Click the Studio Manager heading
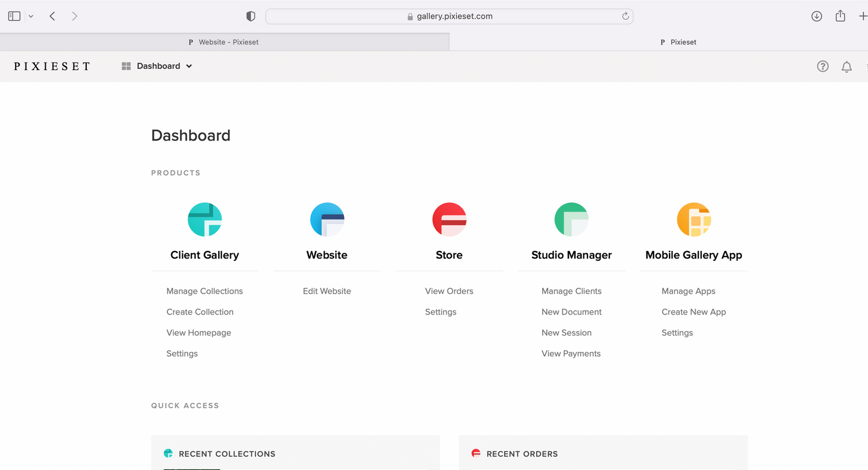 (572, 255)
